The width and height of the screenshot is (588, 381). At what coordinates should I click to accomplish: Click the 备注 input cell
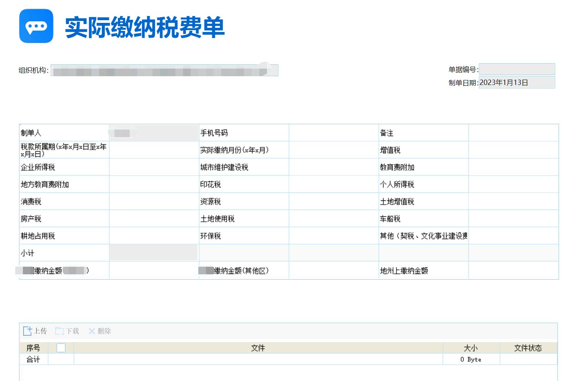[513, 133]
